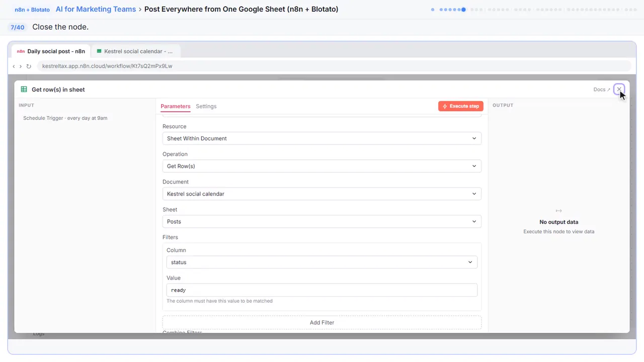Expand the Document dropdown
Viewport: 644px width, 362px height.
pyautogui.click(x=322, y=194)
